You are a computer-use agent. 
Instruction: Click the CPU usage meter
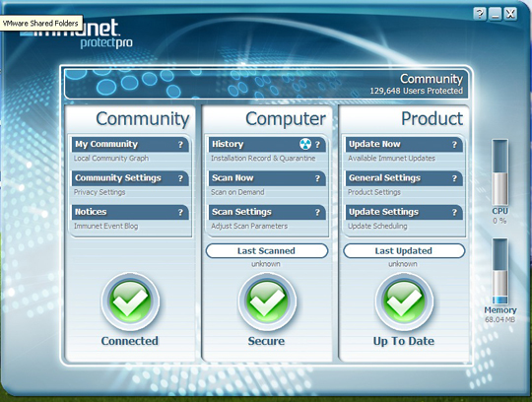coord(499,172)
